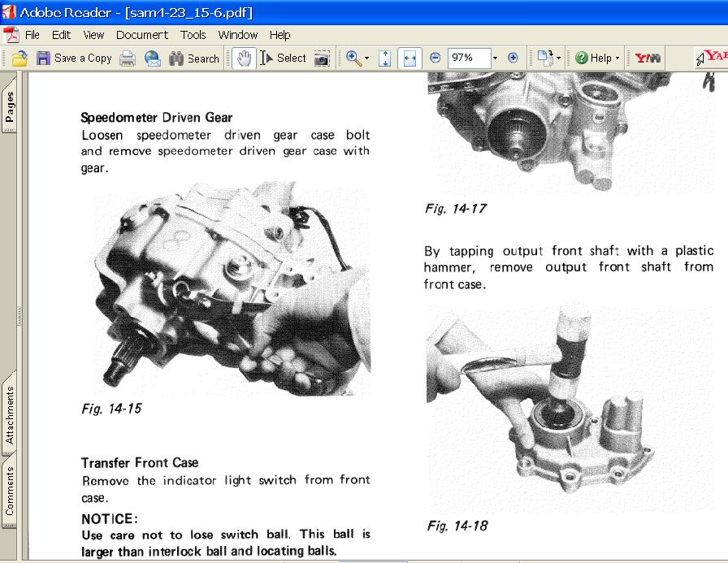Screen dimensions: 728x563
Task: Click the Email globe icon
Action: tap(152, 58)
